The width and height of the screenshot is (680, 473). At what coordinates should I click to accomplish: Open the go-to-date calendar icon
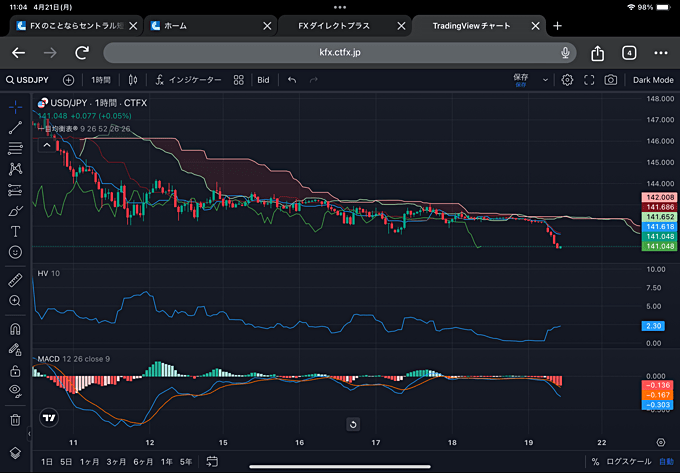pyautogui.click(x=212, y=461)
